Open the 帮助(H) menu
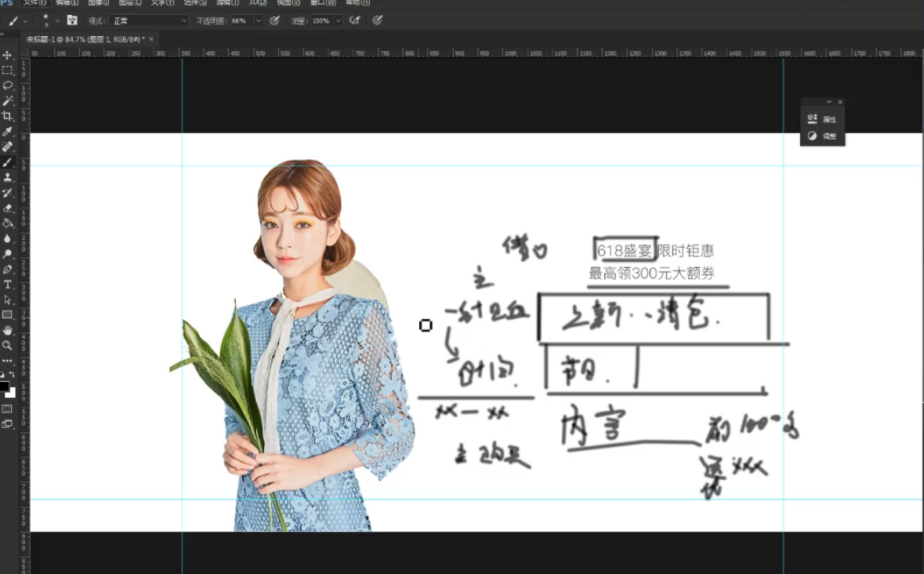This screenshot has width=924, height=574. [357, 3]
